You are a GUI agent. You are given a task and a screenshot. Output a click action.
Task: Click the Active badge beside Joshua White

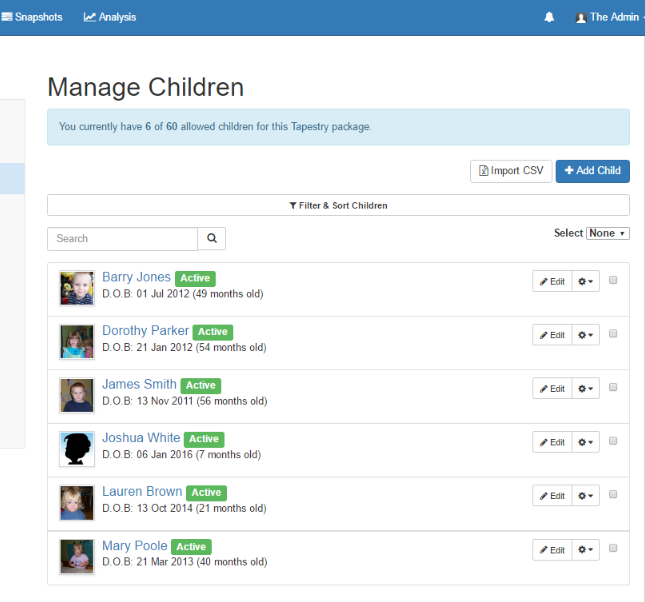click(x=204, y=439)
